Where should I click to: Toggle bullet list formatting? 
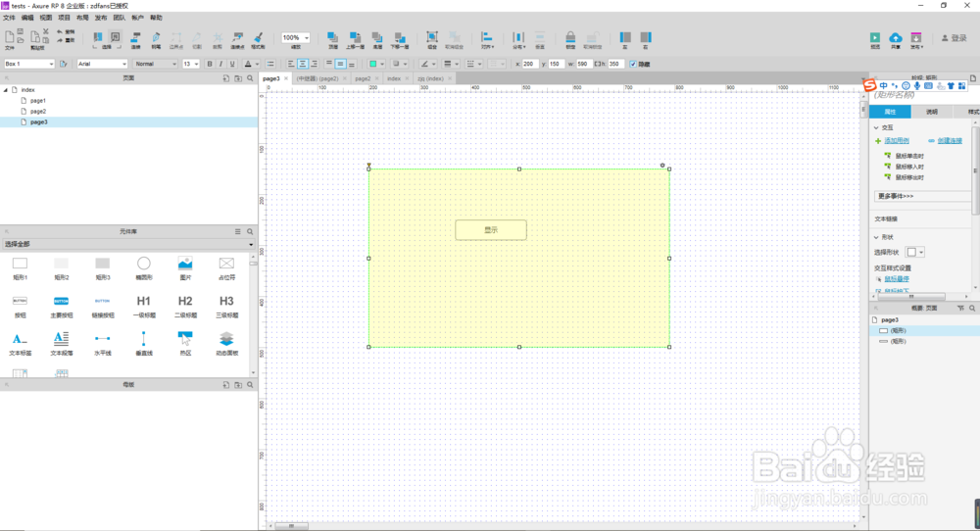click(270, 64)
